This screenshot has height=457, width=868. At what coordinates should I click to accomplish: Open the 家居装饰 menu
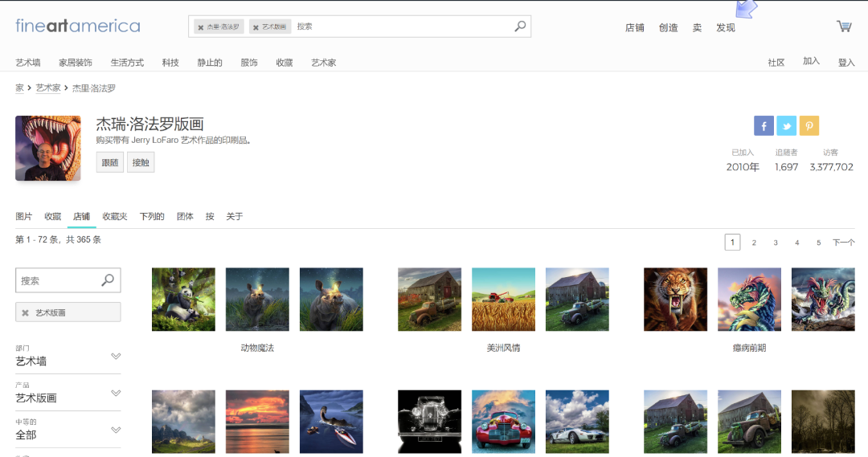coord(76,63)
